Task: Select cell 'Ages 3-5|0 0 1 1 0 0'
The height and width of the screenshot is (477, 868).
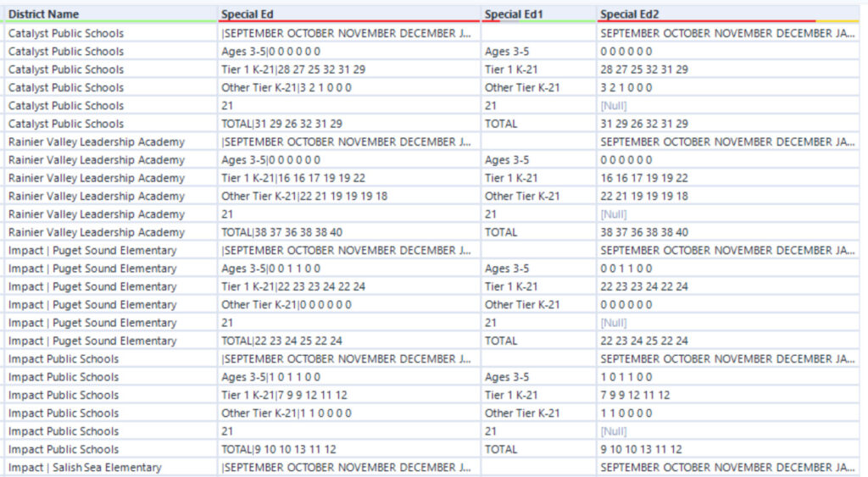Action: coord(348,269)
